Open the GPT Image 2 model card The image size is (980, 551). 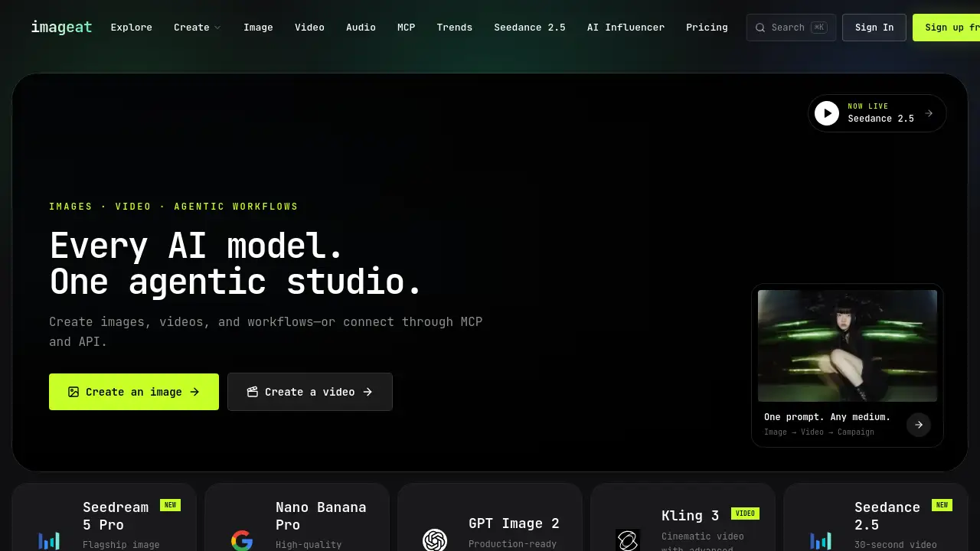pos(490,517)
